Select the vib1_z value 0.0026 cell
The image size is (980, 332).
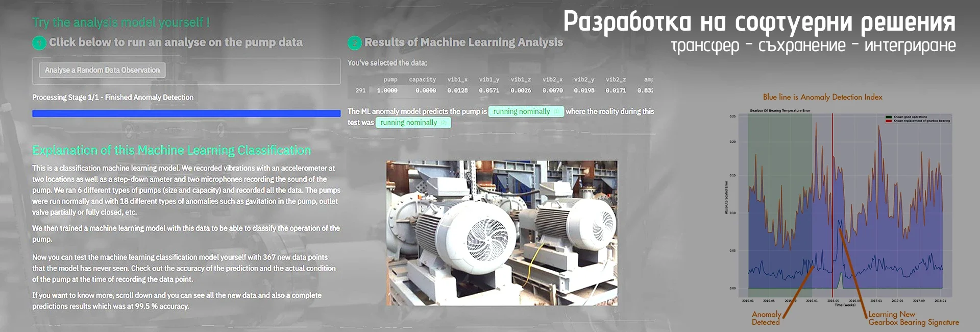pyautogui.click(x=521, y=90)
